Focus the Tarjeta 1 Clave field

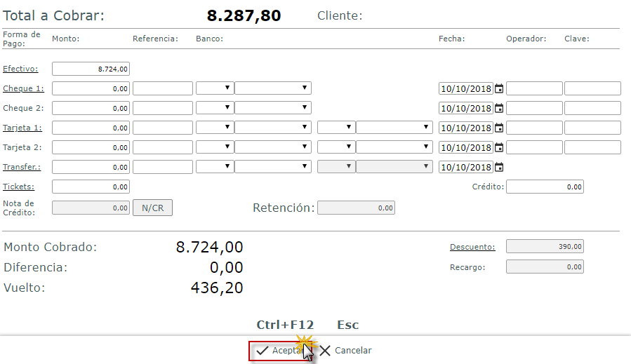pyautogui.click(x=592, y=128)
